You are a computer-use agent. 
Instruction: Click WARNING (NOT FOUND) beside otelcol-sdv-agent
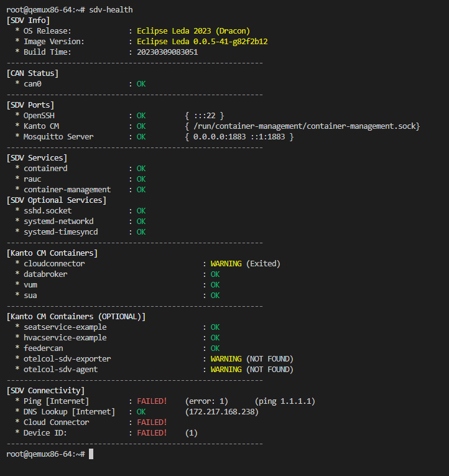coord(252,370)
